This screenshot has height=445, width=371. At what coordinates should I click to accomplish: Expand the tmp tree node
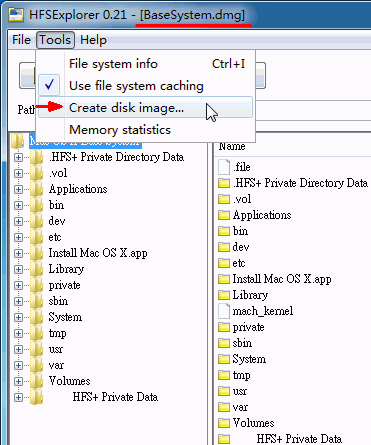click(18, 333)
